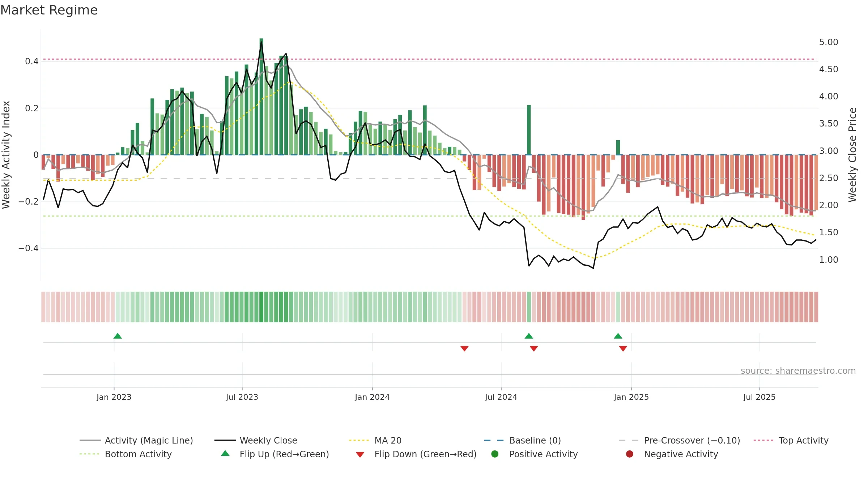Click the Weekly Activity Index axis title
Viewport: 868px width, 488px height.
click(x=6, y=155)
